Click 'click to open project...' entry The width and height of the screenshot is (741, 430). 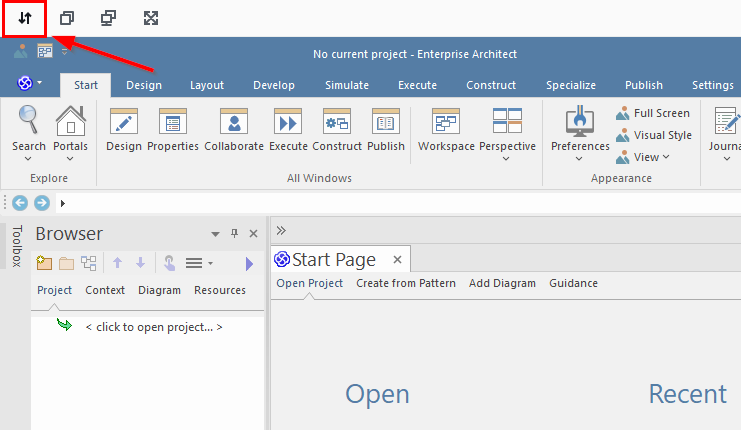click(154, 327)
